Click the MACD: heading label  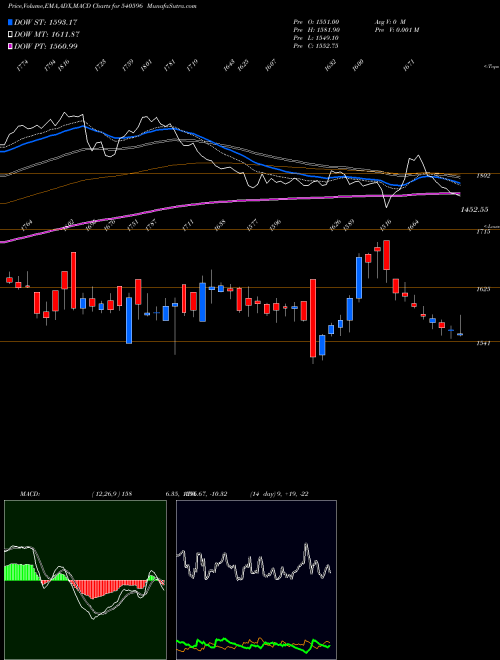[29, 494]
